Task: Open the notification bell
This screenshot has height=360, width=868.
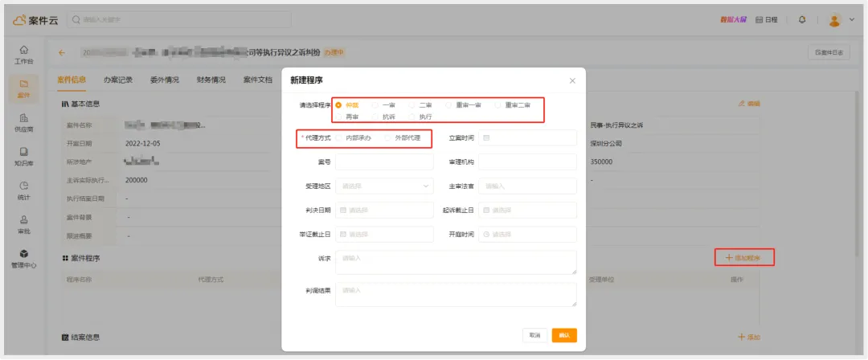Action: tap(802, 20)
